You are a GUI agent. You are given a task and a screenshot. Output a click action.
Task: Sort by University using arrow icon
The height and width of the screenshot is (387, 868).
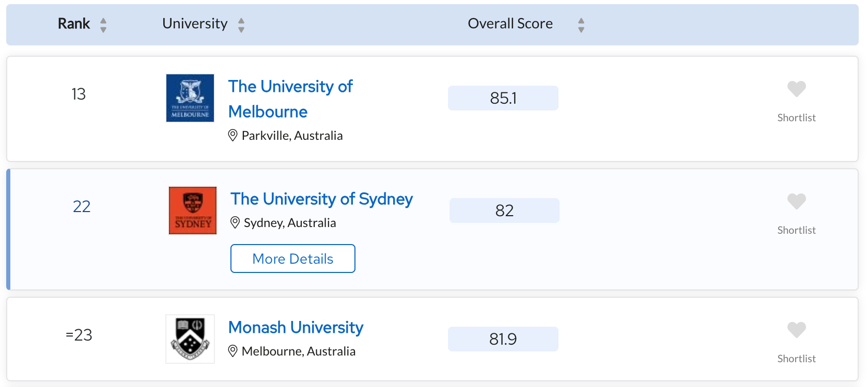(241, 25)
